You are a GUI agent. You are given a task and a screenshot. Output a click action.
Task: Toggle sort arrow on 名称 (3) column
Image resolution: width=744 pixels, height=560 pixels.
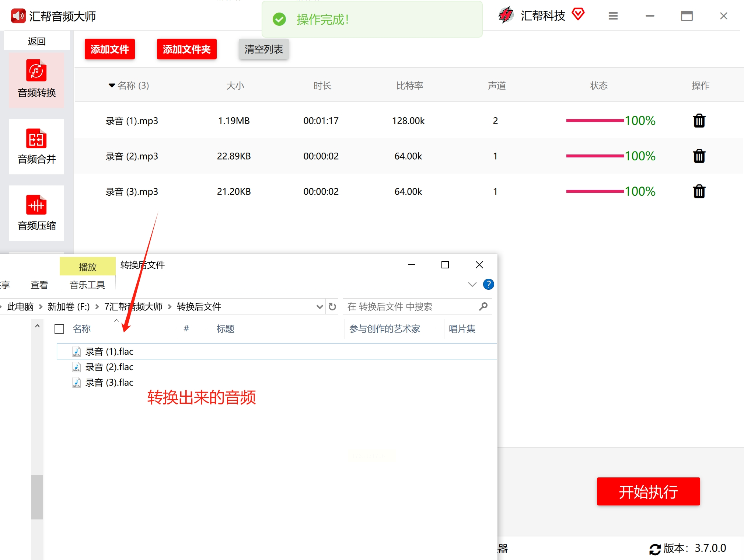[112, 86]
